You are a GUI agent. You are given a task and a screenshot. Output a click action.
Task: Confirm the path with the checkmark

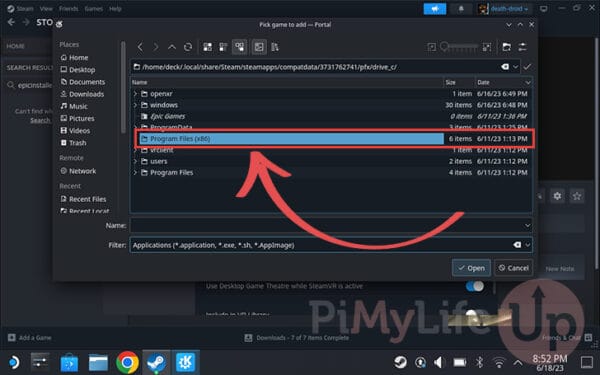527,67
